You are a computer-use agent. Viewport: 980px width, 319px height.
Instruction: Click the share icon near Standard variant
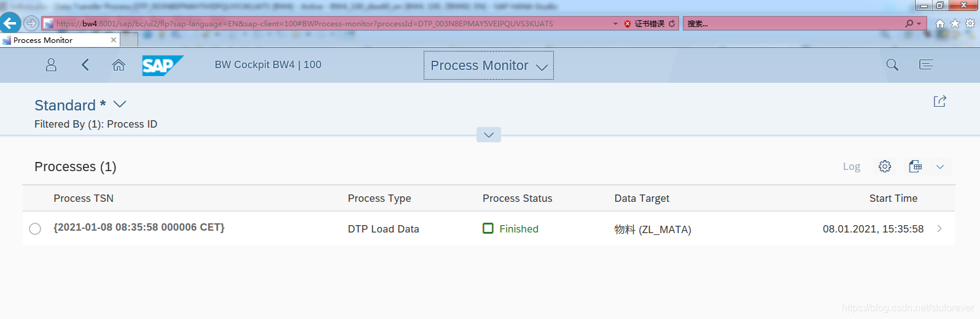tap(939, 101)
